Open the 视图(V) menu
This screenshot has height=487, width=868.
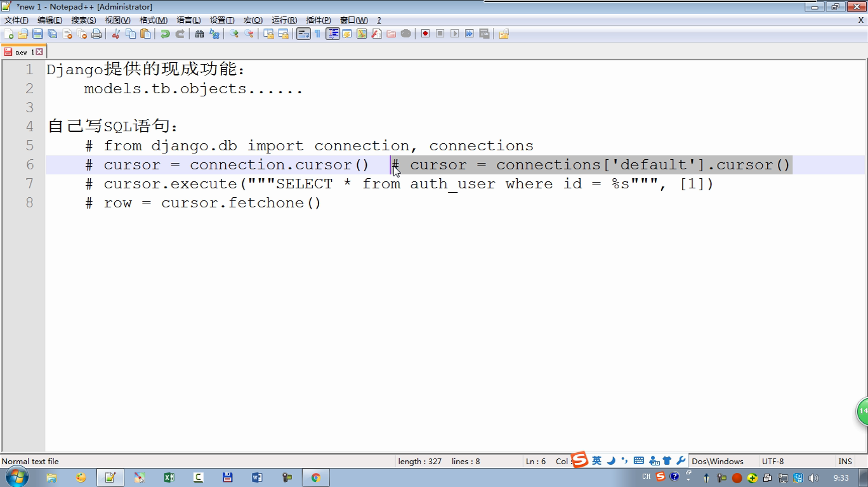pos(117,20)
